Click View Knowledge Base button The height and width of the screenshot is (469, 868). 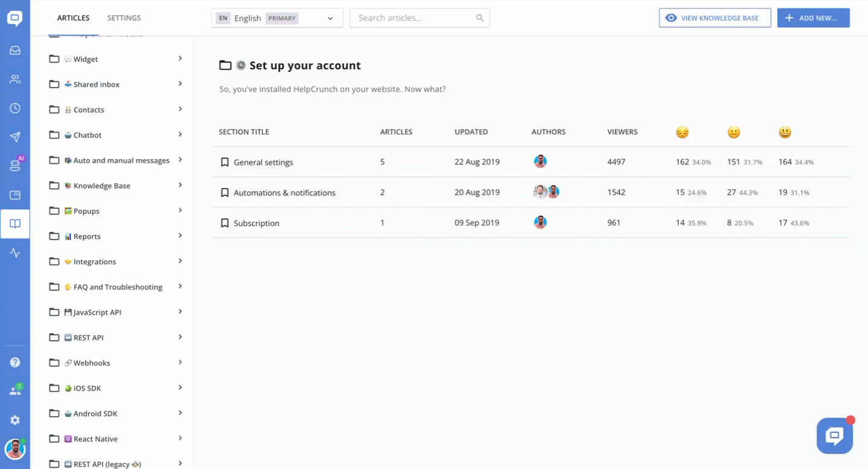coord(714,18)
